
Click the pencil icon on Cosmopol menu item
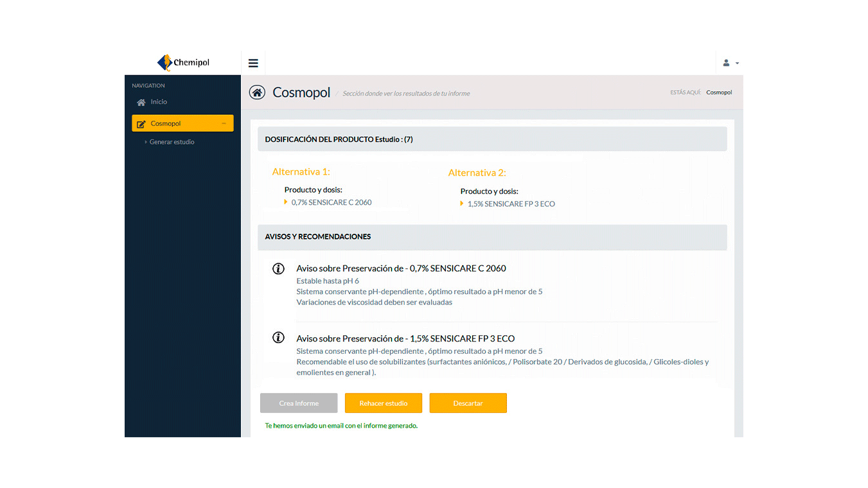[142, 123]
